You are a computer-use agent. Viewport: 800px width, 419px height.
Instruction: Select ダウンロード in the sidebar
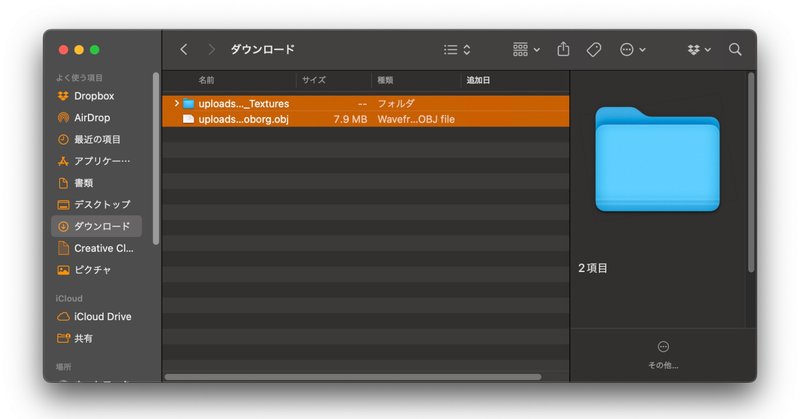tap(96, 226)
